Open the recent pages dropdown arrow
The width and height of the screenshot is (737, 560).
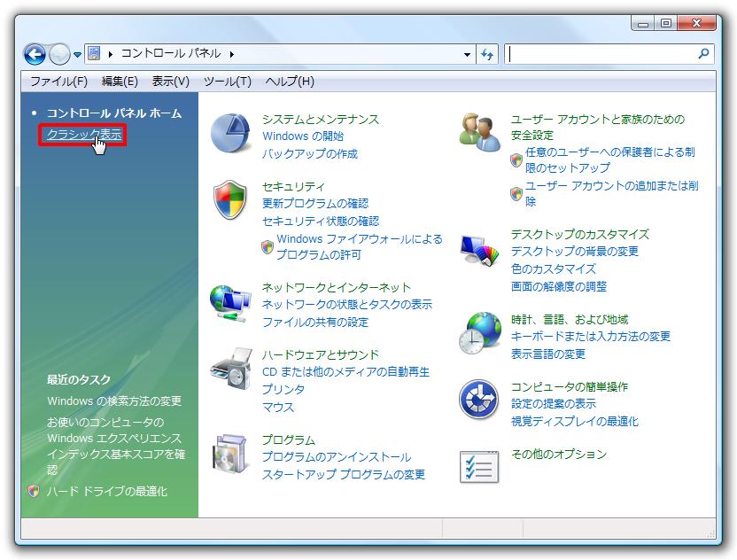point(77,54)
